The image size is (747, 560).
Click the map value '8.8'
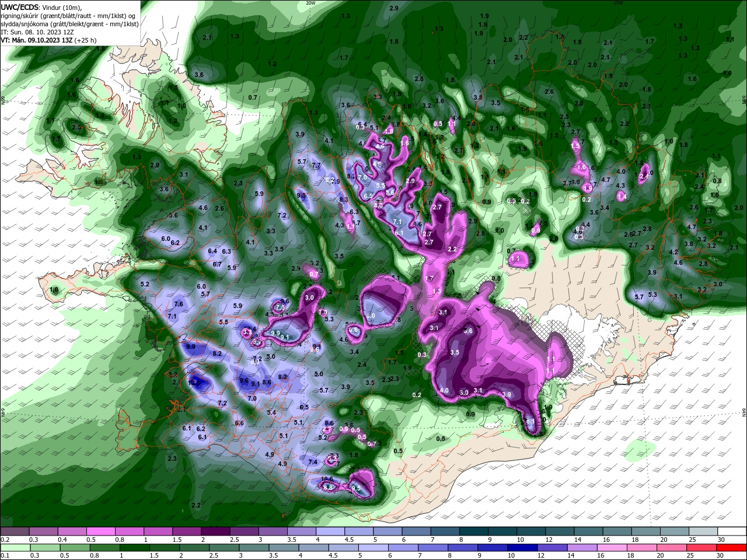point(328,487)
